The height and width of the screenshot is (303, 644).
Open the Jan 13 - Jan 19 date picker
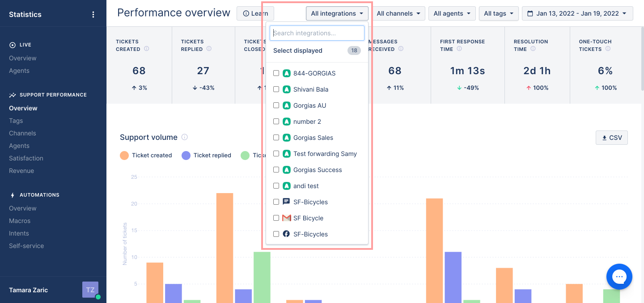click(x=577, y=13)
